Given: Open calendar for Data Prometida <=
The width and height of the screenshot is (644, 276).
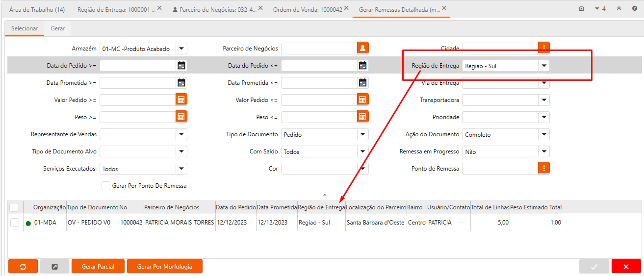Looking at the screenshot, I should (x=362, y=83).
